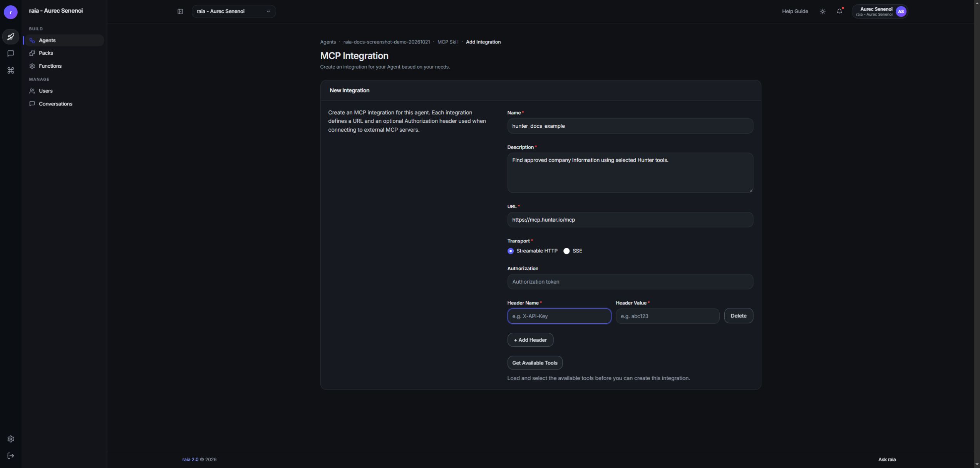This screenshot has height=468, width=980.
Task: Open the raia 2.0 footer link
Action: coord(190,460)
